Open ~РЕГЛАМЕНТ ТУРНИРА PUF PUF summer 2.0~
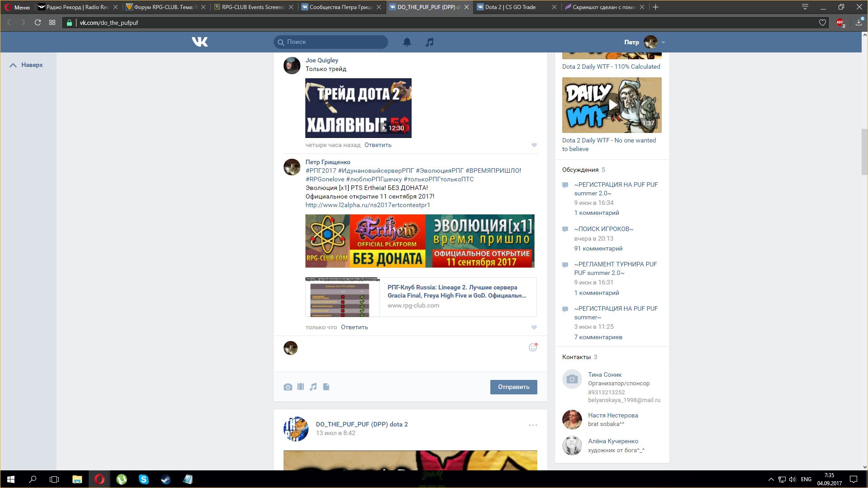This screenshot has height=488, width=868. [x=616, y=269]
